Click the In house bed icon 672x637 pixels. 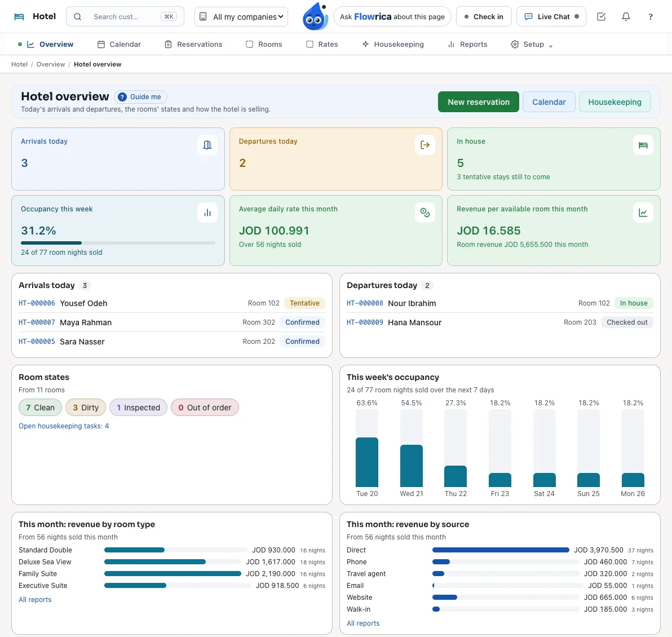click(x=643, y=145)
